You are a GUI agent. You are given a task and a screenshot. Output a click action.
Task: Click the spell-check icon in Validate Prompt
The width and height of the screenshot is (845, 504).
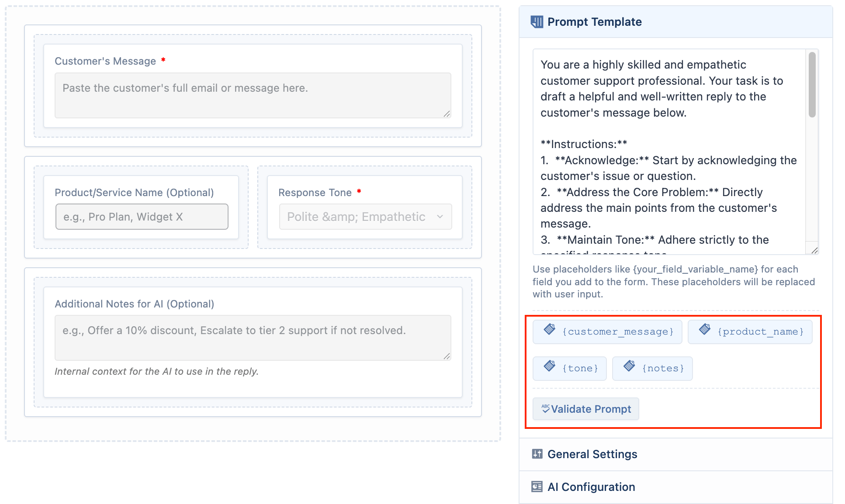(545, 408)
